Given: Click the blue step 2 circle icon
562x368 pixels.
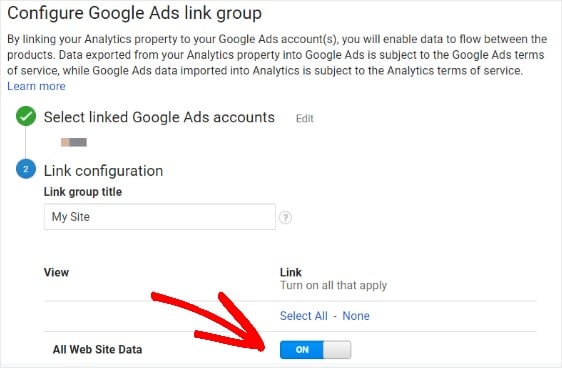Looking at the screenshot, I should point(26,169).
